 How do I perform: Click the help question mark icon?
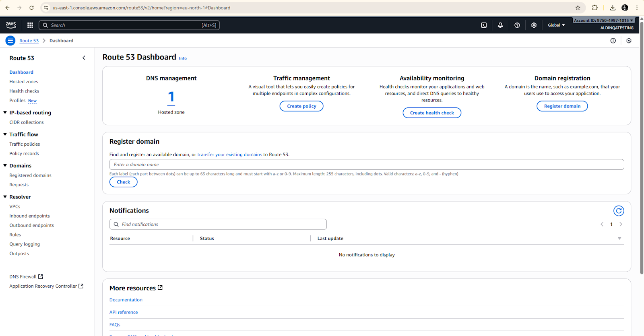coord(517,25)
